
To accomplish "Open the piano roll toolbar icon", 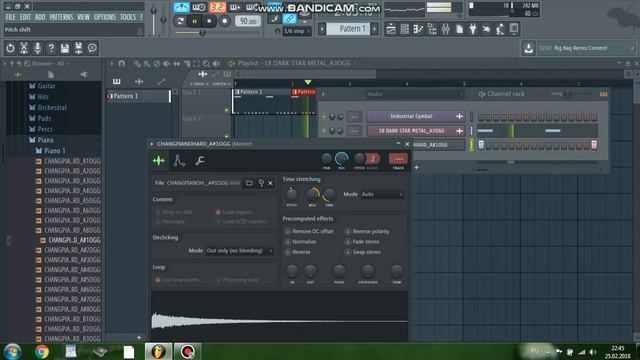I will (x=418, y=29).
